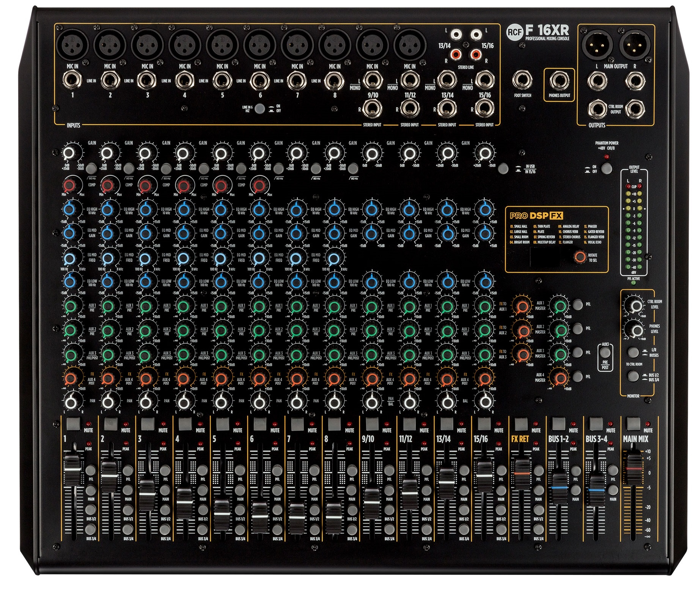This screenshot has width=700, height=592.
Task: Click the channel 8 PAN knob
Action: [334, 402]
